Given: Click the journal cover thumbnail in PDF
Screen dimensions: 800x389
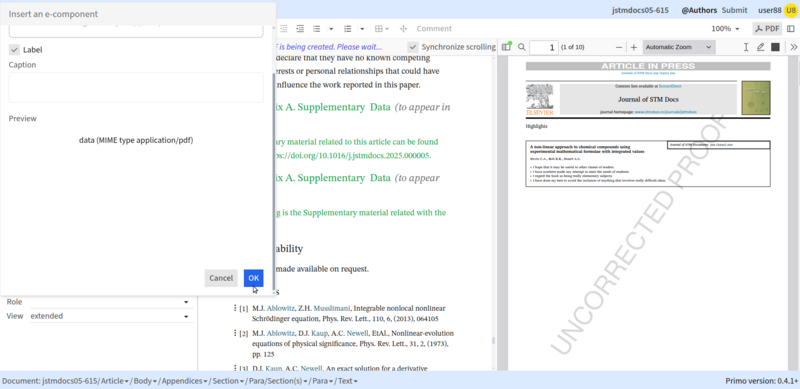Looking at the screenshot, I should (x=756, y=98).
